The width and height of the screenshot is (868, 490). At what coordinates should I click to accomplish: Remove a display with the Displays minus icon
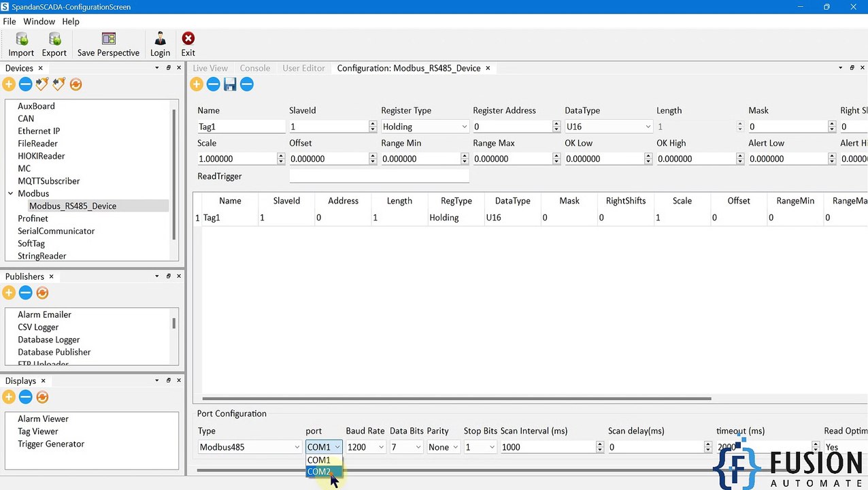tap(25, 397)
